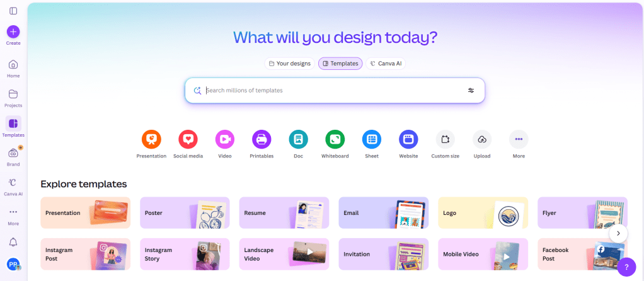Select the Doc icon
This screenshot has height=281, width=644.
coord(298,140)
